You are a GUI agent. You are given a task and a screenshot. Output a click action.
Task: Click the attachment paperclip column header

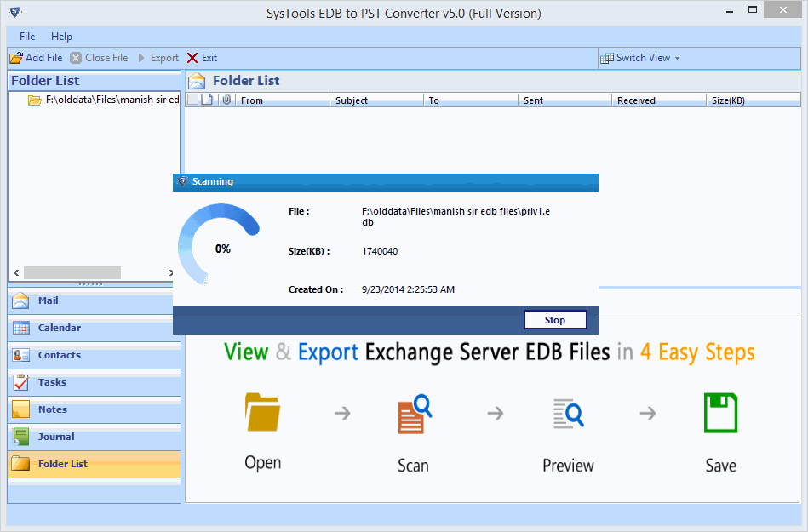pyautogui.click(x=226, y=100)
